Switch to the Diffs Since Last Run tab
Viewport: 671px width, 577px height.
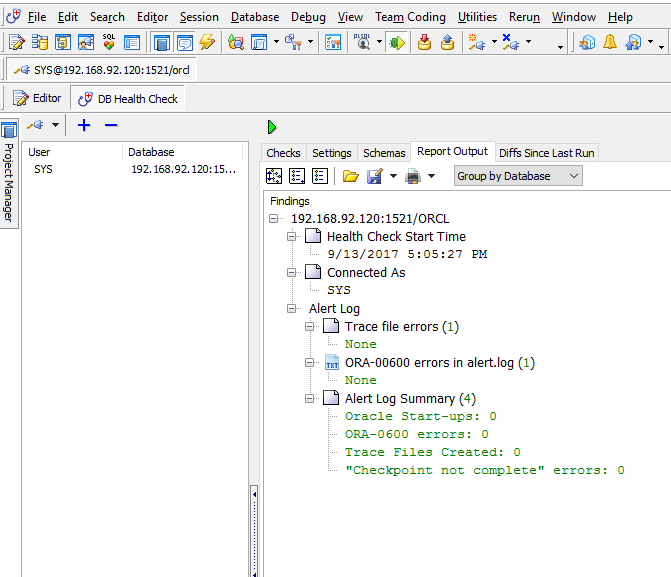(546, 153)
